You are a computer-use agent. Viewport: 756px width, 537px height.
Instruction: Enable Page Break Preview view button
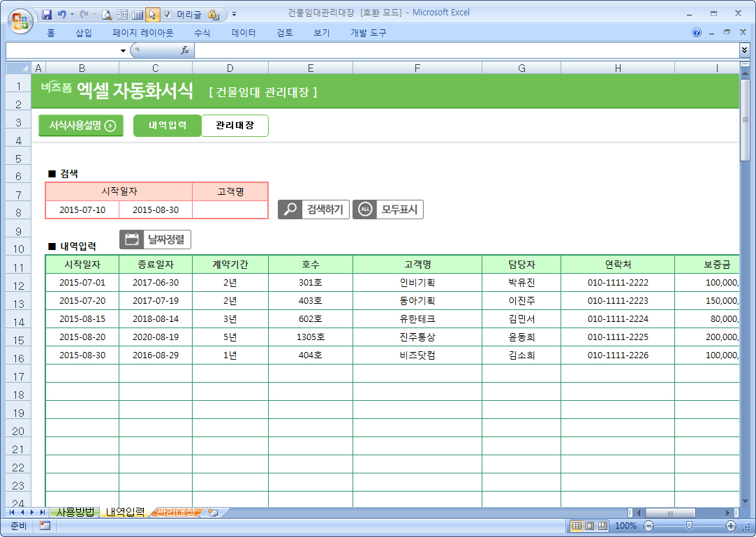click(x=602, y=525)
